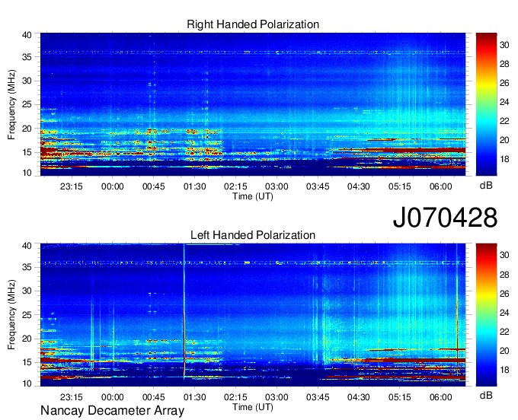The height and width of the screenshot is (420, 518).
Task: Click the "40" frequency tick on the top plot
Action: [x=27, y=35]
